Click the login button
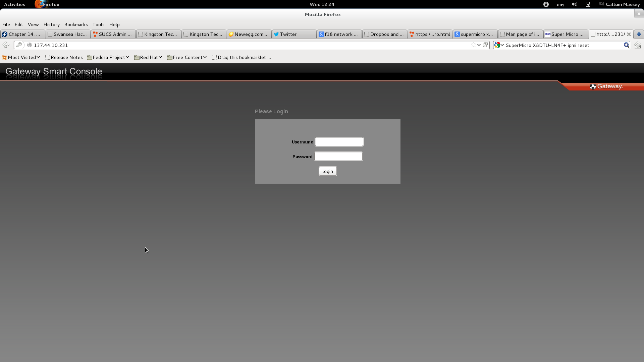 (x=328, y=171)
